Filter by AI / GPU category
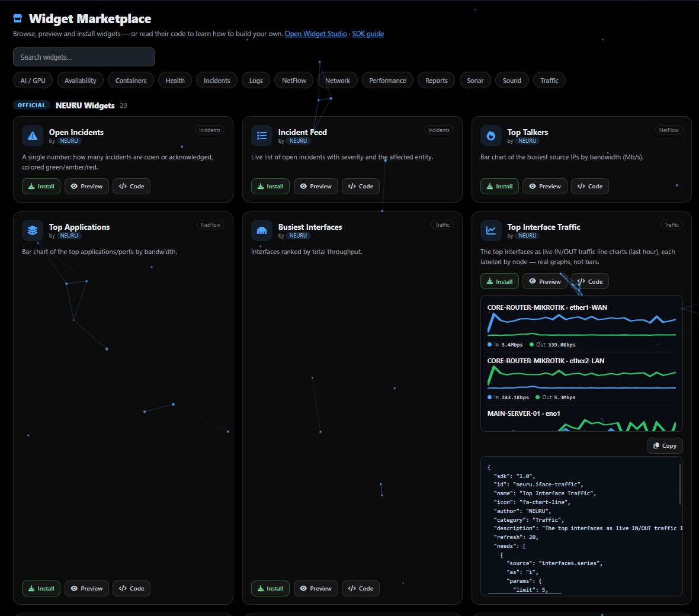The width and height of the screenshot is (699, 616). click(x=33, y=80)
